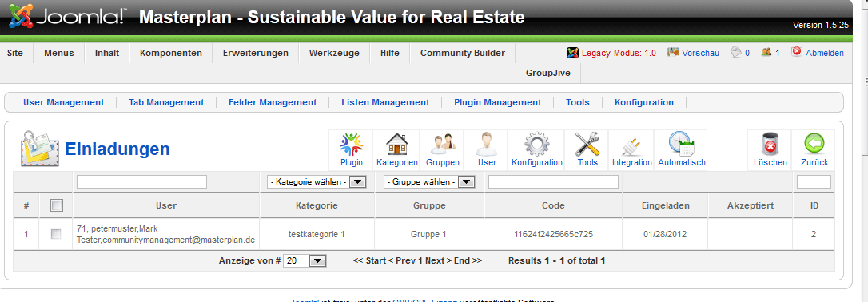
Task: Open the Komponenten menu
Action: pyautogui.click(x=171, y=53)
